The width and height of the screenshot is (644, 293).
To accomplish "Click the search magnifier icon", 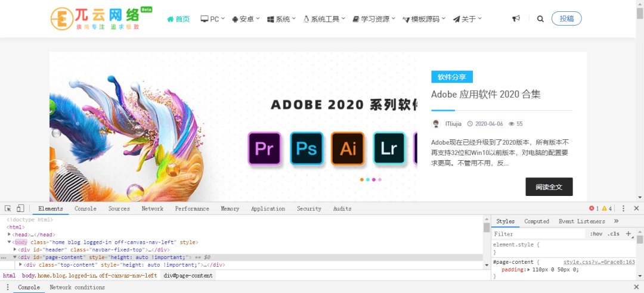I will [540, 18].
